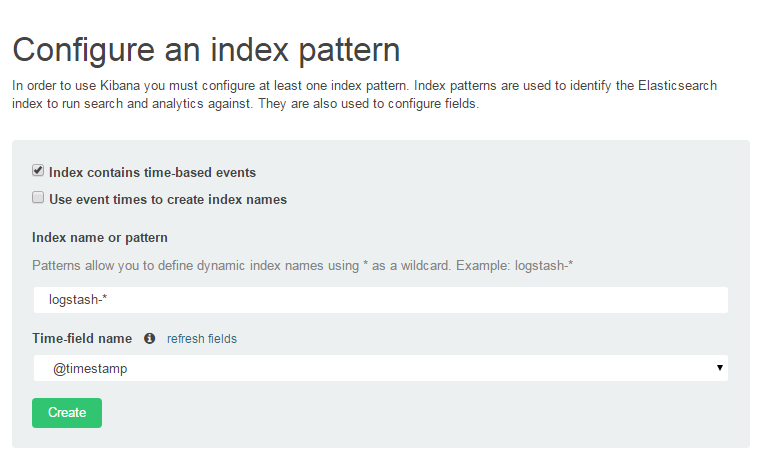This screenshot has height=467, width=761.
Task: Click the word 'Elasticsearch' in the intro text
Action: [x=678, y=85]
